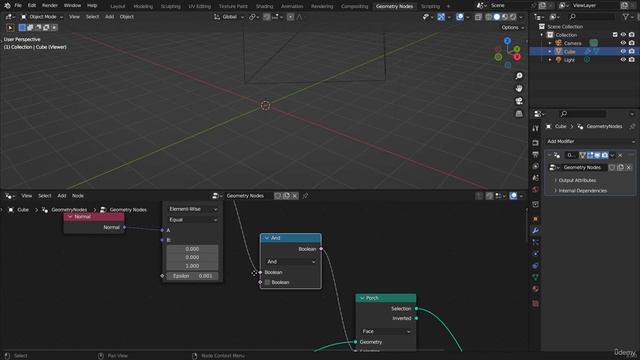640x360 pixels.
Task: Toggle Collection exclude checkbox
Action: (615, 35)
